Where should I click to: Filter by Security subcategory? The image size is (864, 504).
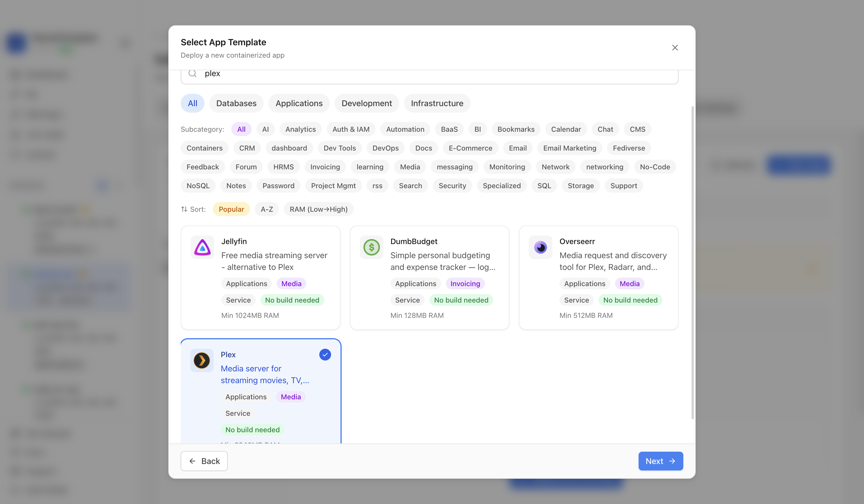pos(452,186)
